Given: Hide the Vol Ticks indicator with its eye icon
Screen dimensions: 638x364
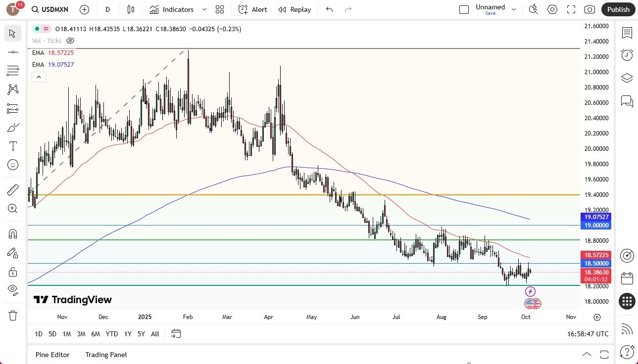Looking at the screenshot, I should tap(70, 41).
